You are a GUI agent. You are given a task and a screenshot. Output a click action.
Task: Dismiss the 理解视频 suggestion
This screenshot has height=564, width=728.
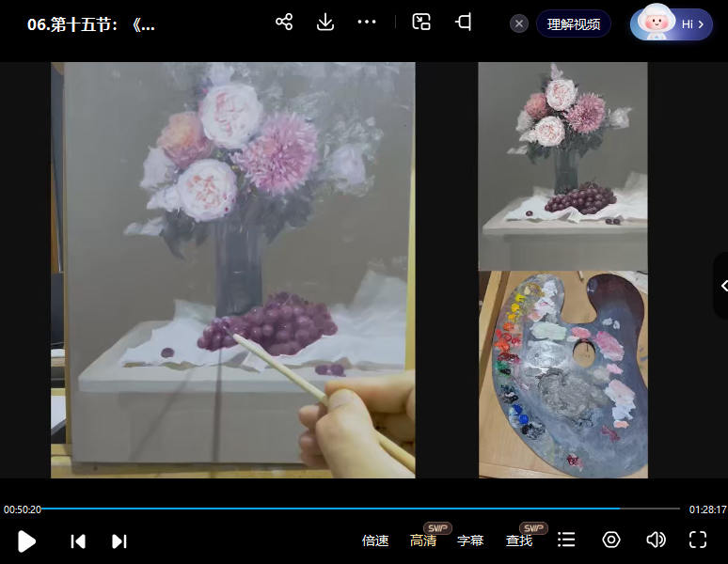pos(519,24)
